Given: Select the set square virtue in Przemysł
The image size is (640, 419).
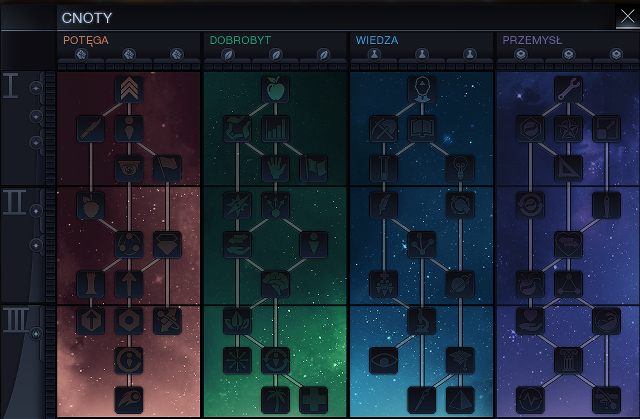Looking at the screenshot, I should 566,166.
